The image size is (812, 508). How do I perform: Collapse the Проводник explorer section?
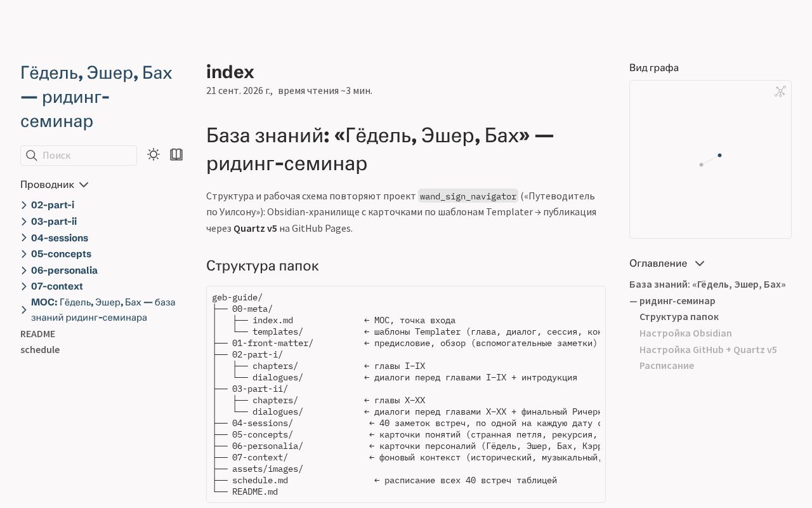point(55,184)
